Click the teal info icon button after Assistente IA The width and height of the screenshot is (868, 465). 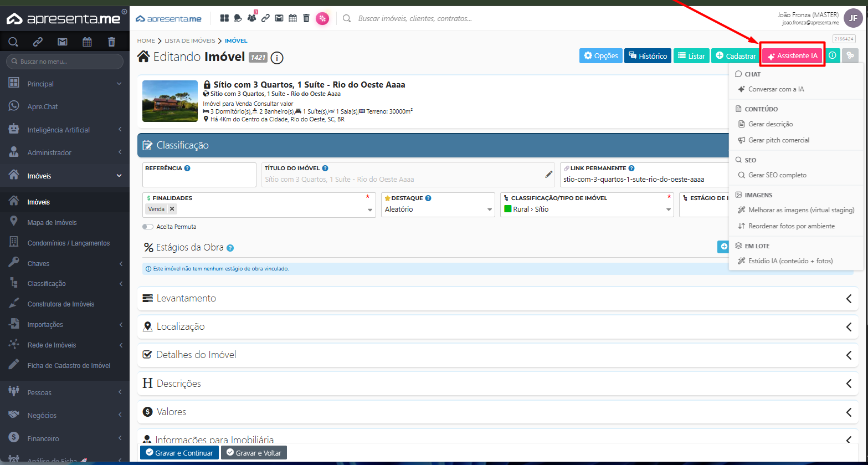pyautogui.click(x=833, y=55)
